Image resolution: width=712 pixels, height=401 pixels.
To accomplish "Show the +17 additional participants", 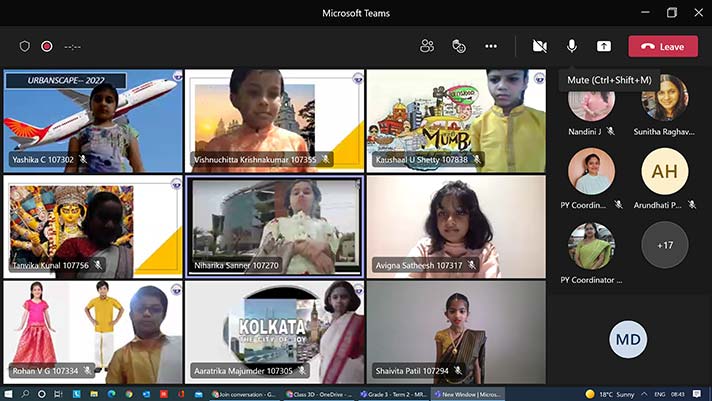I will (x=664, y=245).
